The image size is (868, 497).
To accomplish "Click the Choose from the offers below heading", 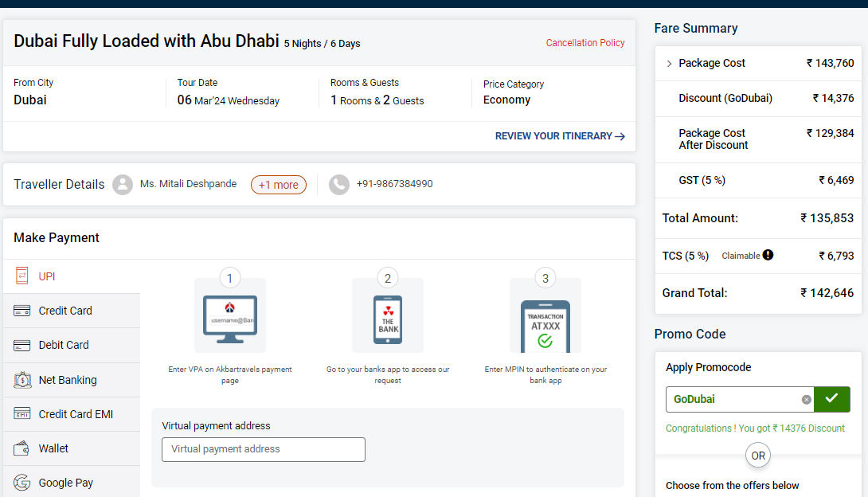I will [x=733, y=485].
